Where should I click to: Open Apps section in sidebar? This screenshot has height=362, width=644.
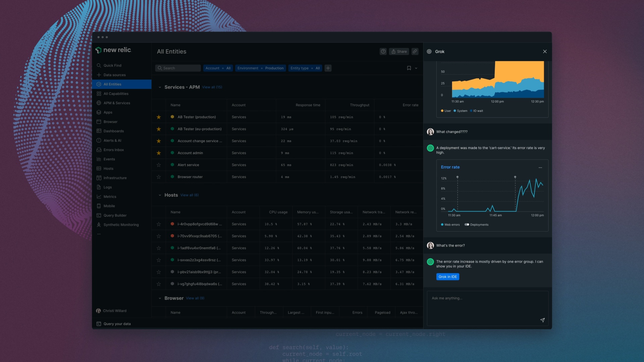click(x=108, y=112)
